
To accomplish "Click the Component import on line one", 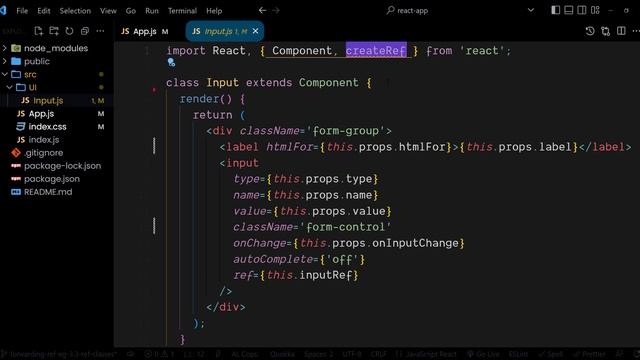I will point(302,51).
